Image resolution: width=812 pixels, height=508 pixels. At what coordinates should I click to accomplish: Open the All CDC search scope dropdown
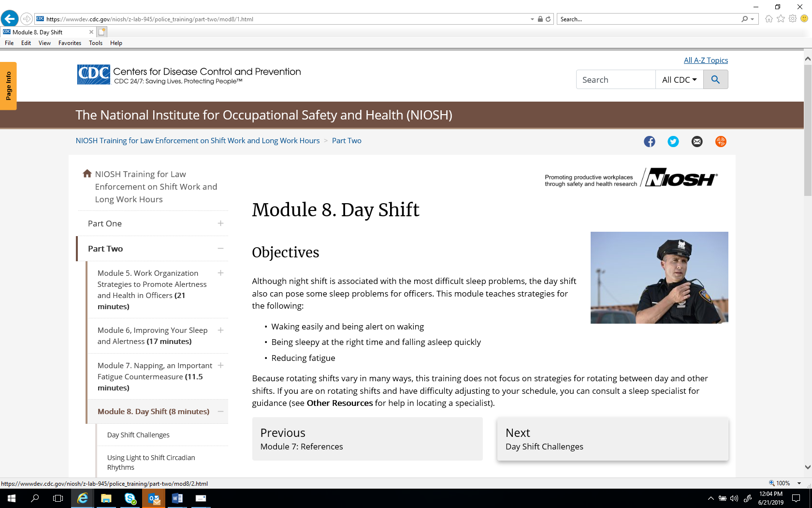680,80
